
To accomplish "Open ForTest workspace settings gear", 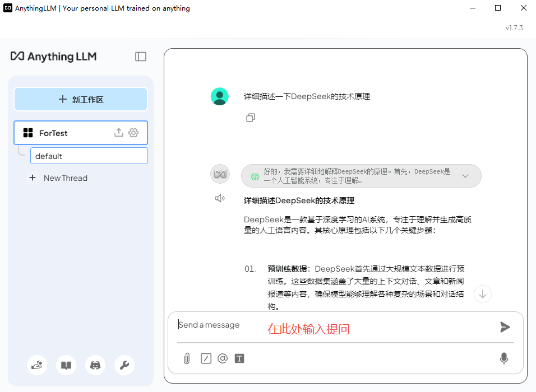I will (x=133, y=133).
